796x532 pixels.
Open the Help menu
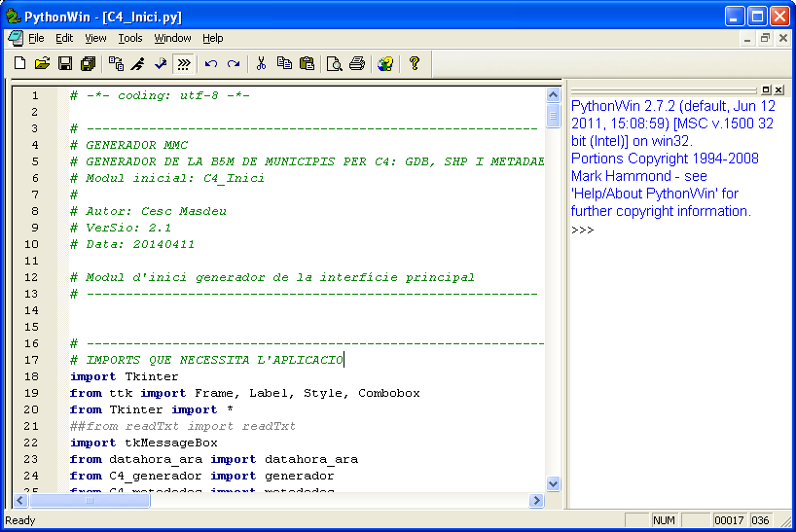pos(213,38)
